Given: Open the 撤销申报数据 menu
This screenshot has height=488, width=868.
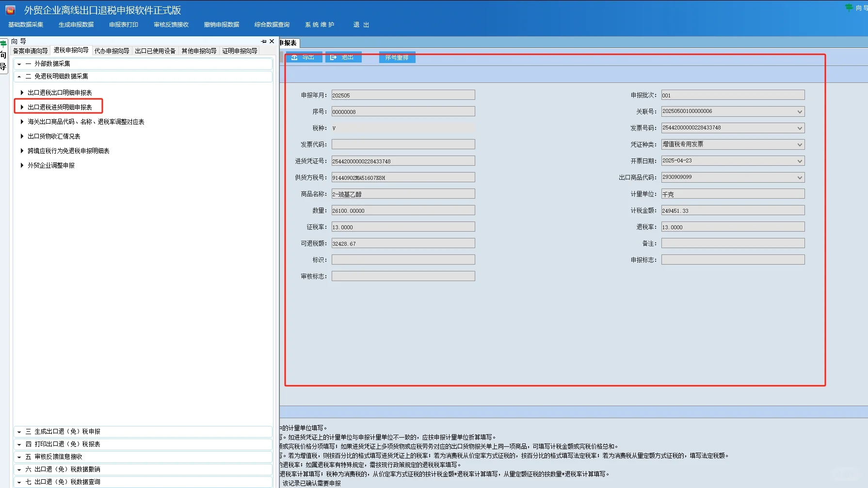Looking at the screenshot, I should pyautogui.click(x=222, y=25).
